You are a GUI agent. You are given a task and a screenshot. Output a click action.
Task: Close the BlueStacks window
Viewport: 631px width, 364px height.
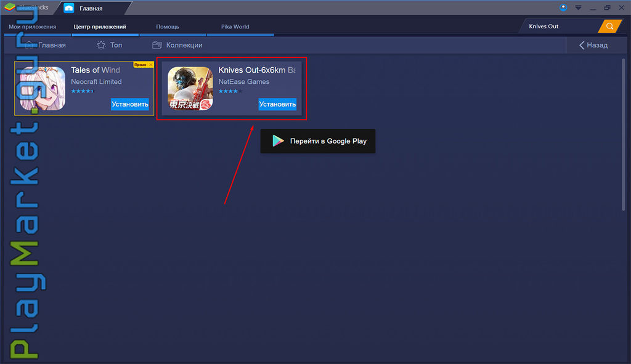621,7
